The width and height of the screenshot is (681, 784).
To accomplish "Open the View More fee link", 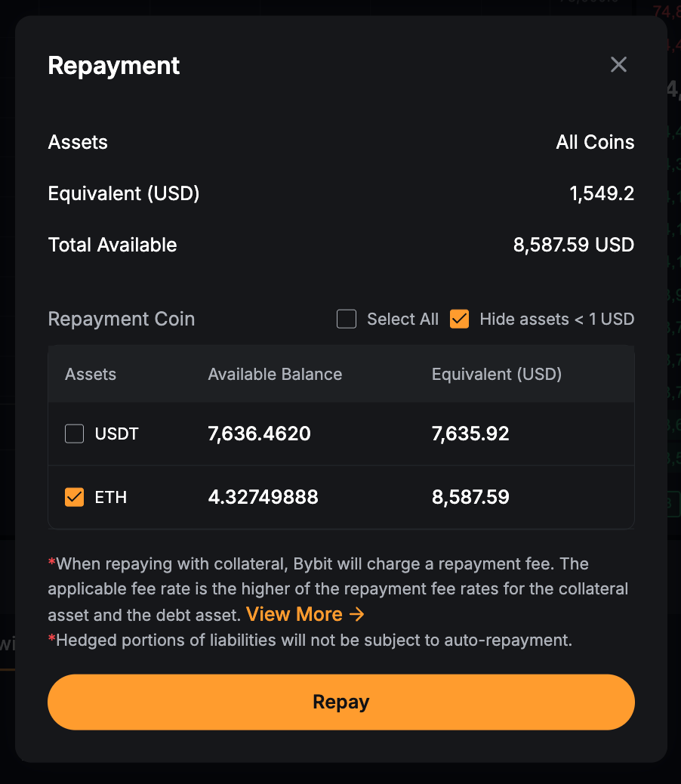I will [x=294, y=614].
